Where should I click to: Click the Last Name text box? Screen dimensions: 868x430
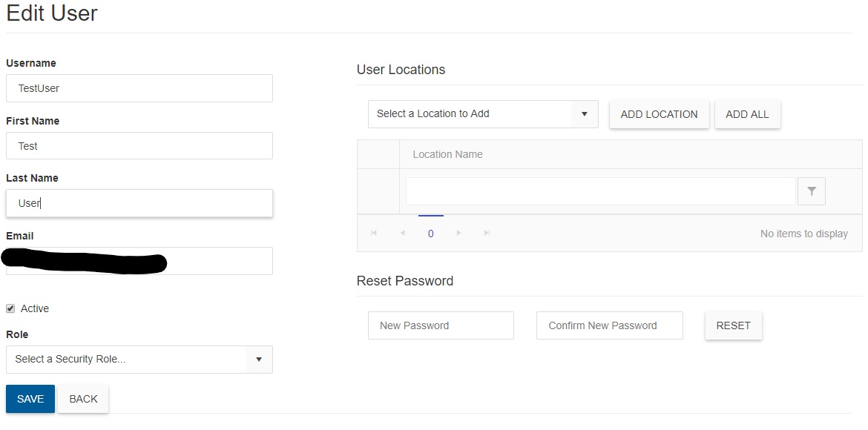(139, 203)
